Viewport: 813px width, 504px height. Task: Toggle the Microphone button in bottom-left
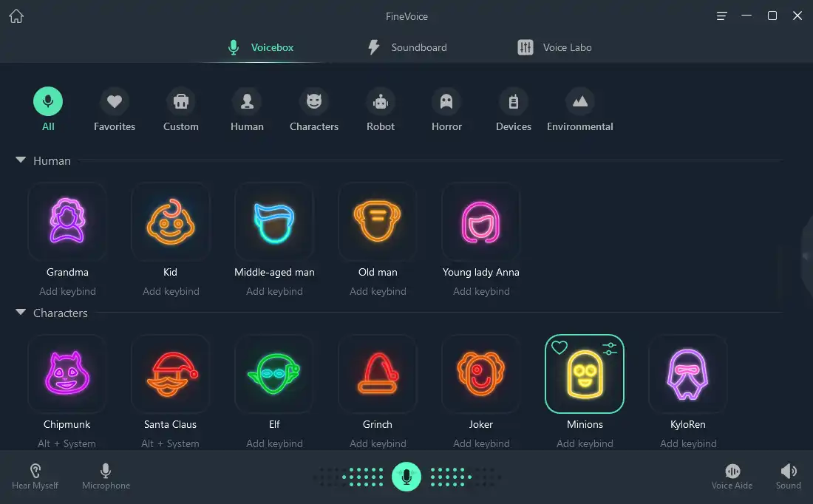[106, 477]
